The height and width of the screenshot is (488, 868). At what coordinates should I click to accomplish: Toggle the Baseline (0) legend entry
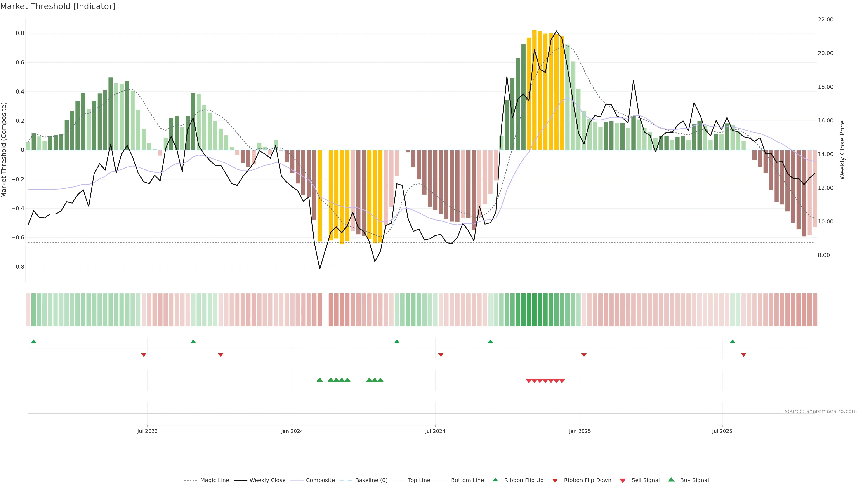coord(371,480)
